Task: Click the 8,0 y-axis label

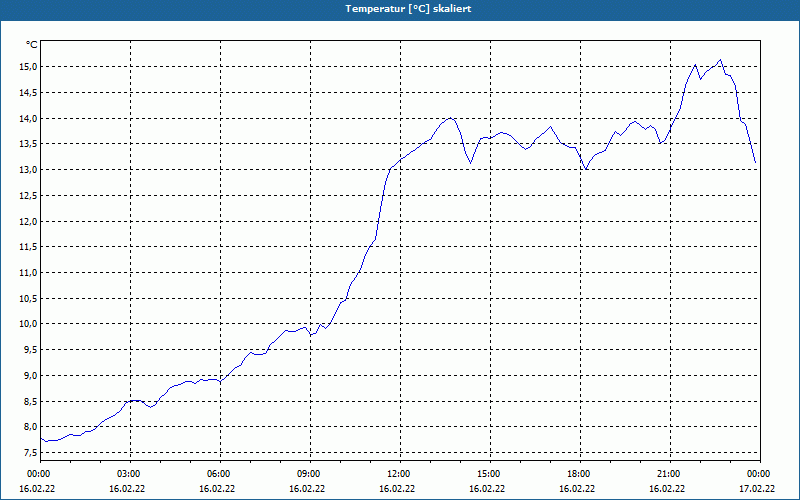Action: 30,427
